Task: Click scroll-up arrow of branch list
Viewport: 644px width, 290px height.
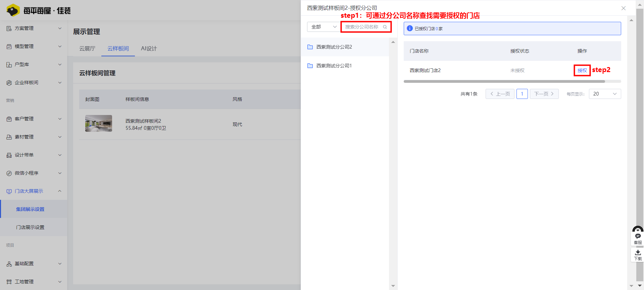Action: coord(393,42)
